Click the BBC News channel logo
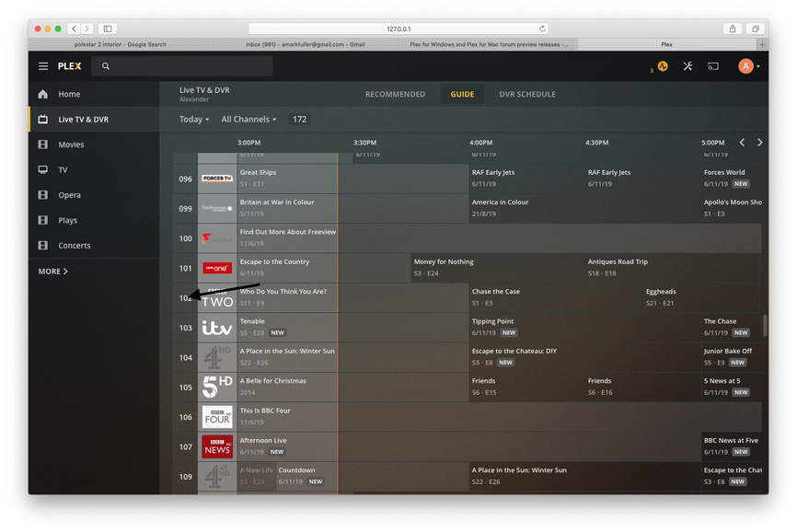797x532 pixels. pyautogui.click(x=217, y=446)
